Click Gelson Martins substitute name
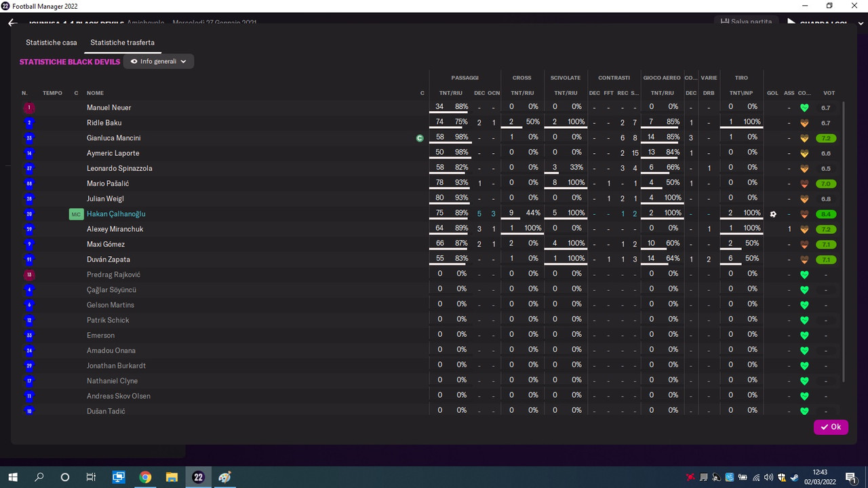Viewport: 868px width, 488px height. coord(111,305)
